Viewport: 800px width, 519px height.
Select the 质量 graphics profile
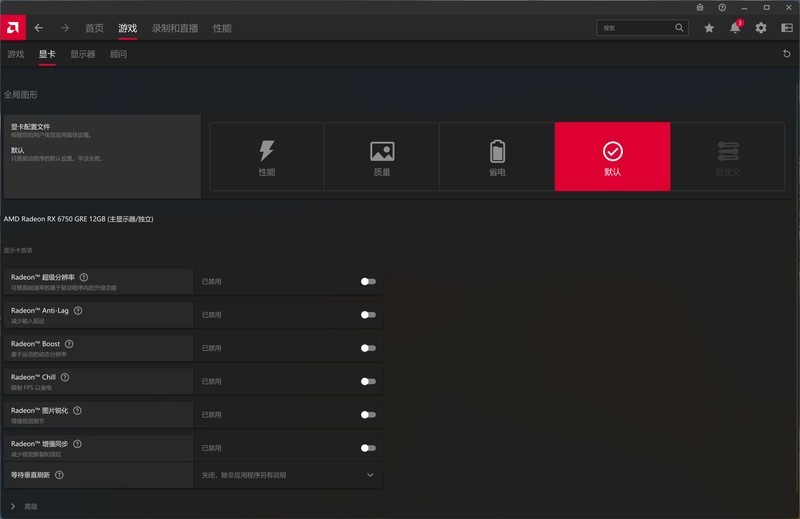click(382, 157)
